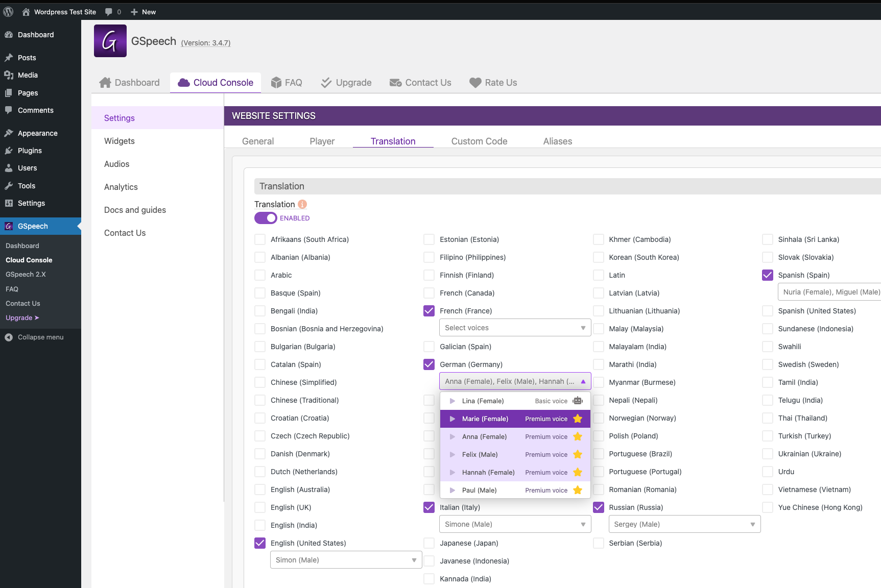Open GSpeech 2.X submenu item

(x=26, y=274)
